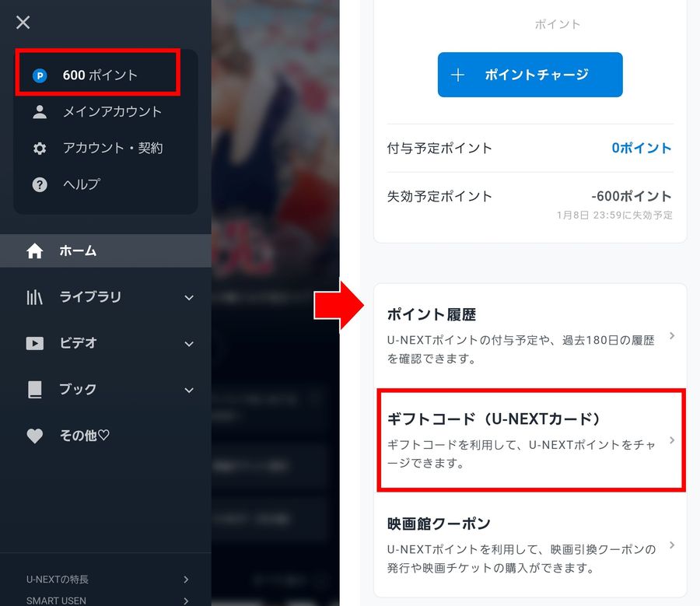Image resolution: width=700 pixels, height=606 pixels.
Task: Click the -600ポイント value
Action: pyautogui.click(x=632, y=196)
